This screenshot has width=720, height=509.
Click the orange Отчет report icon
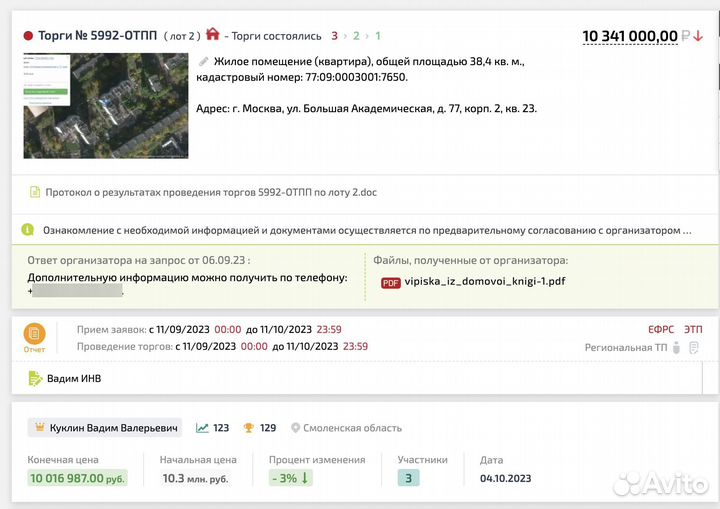[34, 335]
